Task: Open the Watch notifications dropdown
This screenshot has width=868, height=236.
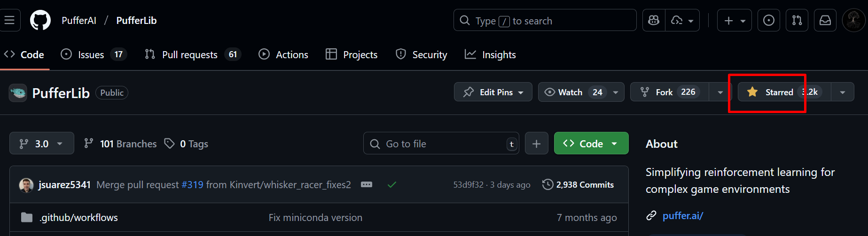Action: 581,92
